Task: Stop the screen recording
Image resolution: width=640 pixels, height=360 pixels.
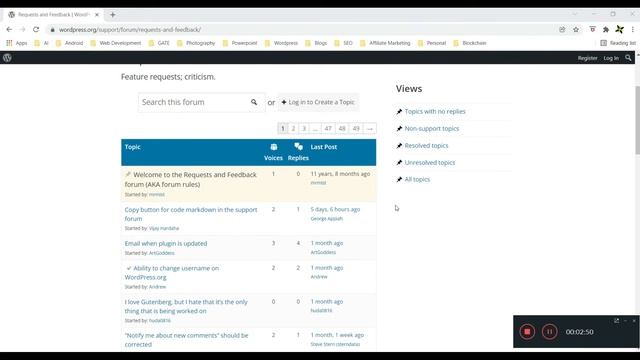Action: click(527, 332)
